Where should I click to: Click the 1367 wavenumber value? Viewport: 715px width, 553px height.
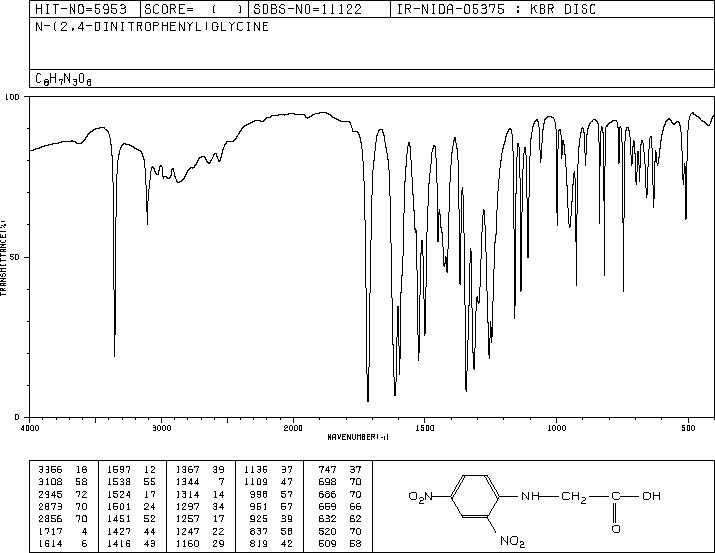coord(187,470)
